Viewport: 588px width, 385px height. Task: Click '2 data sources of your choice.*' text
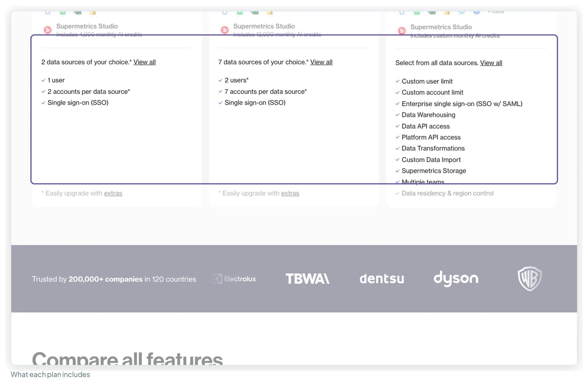click(x=87, y=62)
